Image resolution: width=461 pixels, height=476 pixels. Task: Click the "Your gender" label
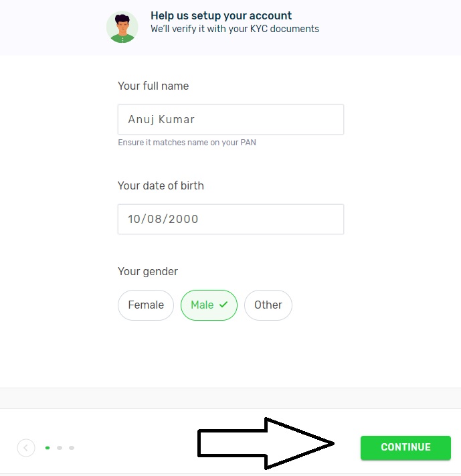point(148,271)
